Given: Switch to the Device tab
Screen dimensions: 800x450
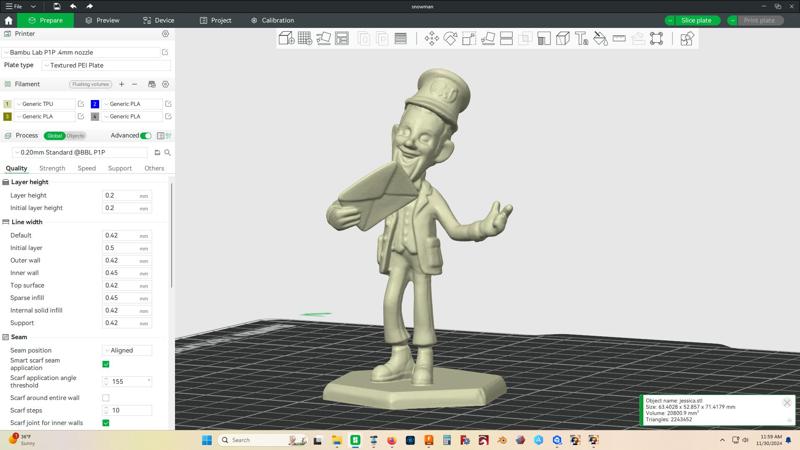Looking at the screenshot, I should 159,20.
